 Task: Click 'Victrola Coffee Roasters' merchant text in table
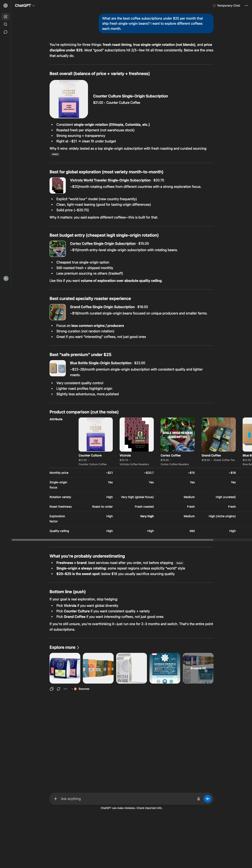[x=134, y=464]
